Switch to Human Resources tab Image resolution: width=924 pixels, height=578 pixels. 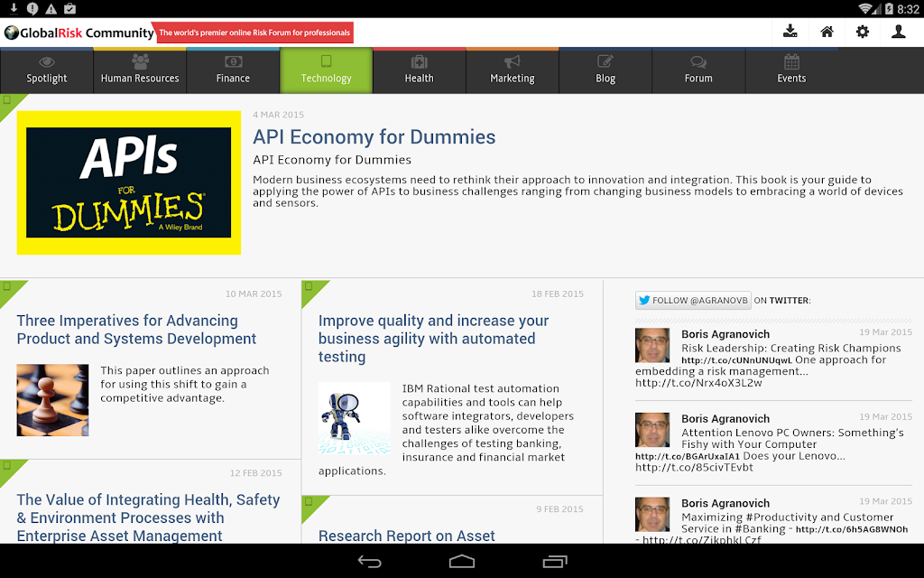[140, 70]
